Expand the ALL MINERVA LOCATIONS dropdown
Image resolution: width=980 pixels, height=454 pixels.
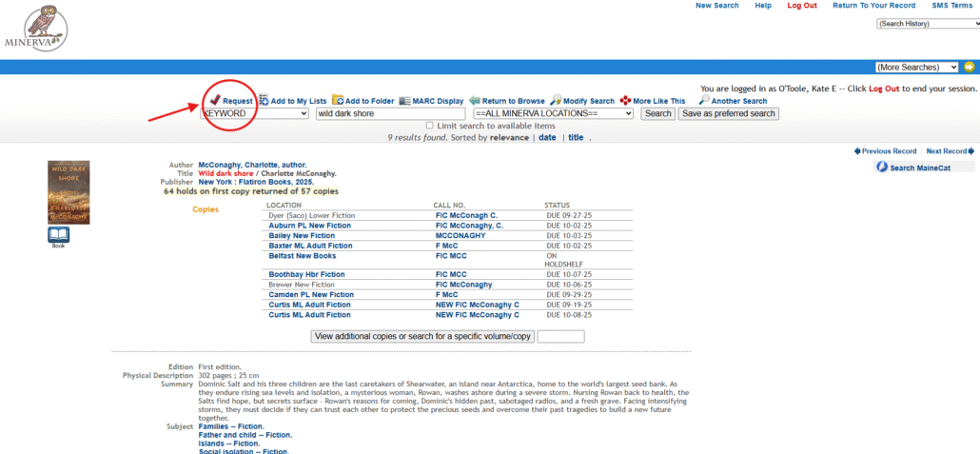point(553,113)
